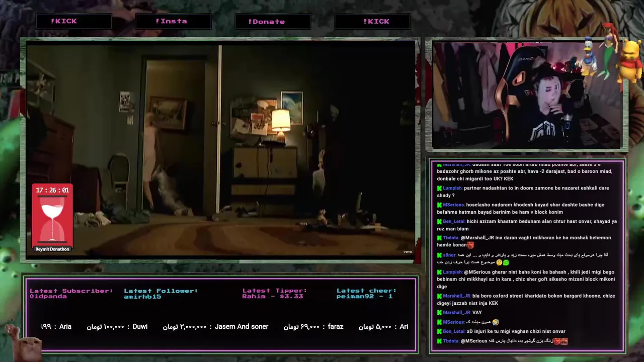Click the angry red emote after 'hamle konan'

tap(470, 245)
